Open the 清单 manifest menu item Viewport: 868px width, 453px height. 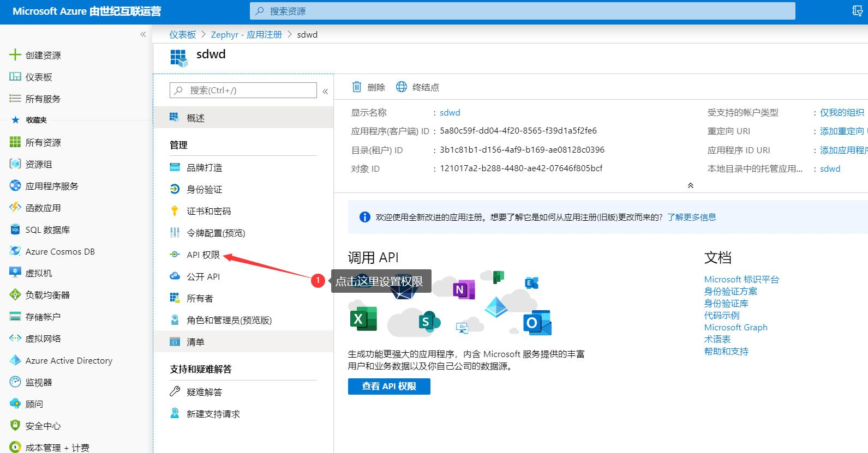click(x=243, y=342)
